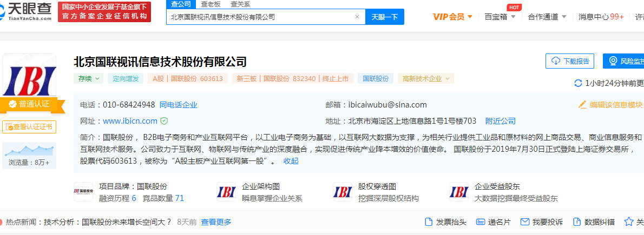Open the 企业受益股东 title link
The height and width of the screenshot is (235, 644).
[497, 186]
